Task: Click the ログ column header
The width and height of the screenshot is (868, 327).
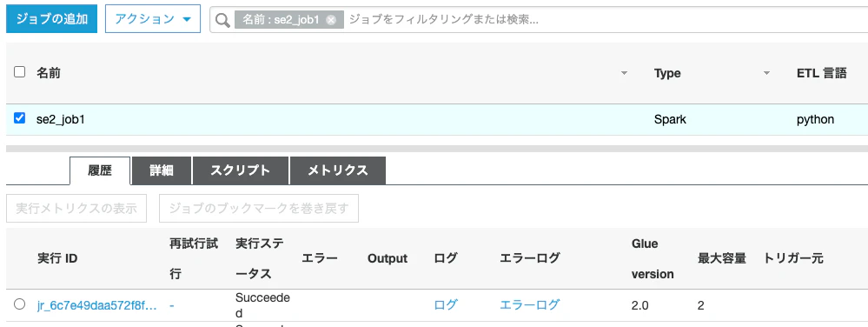Action: pyautogui.click(x=447, y=258)
